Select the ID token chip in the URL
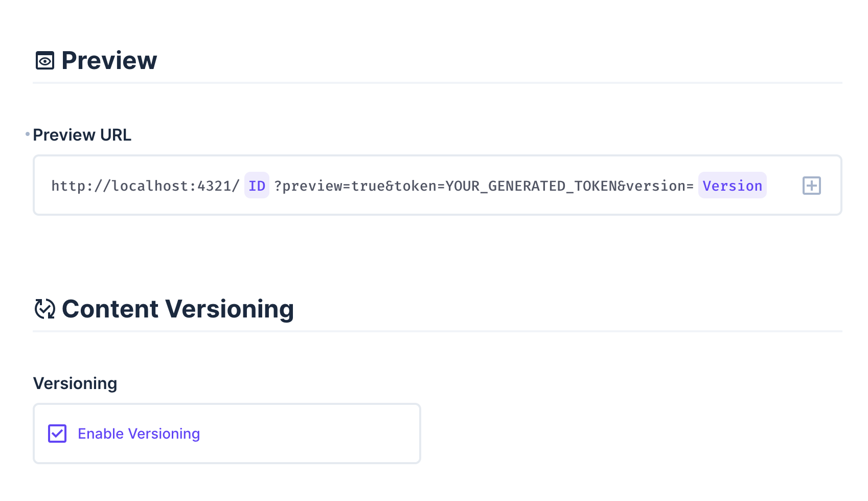The image size is (868, 501). click(257, 186)
